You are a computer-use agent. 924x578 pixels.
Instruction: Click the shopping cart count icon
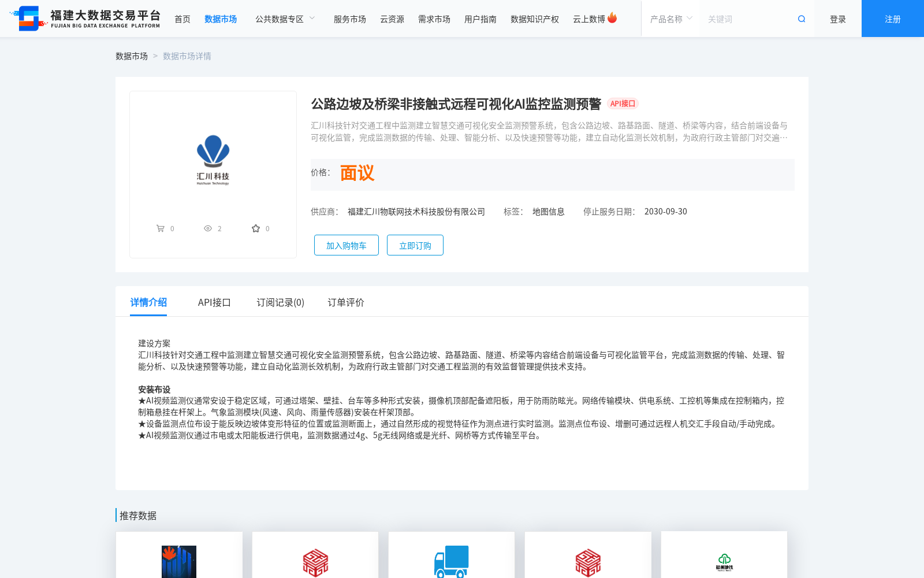coord(161,228)
